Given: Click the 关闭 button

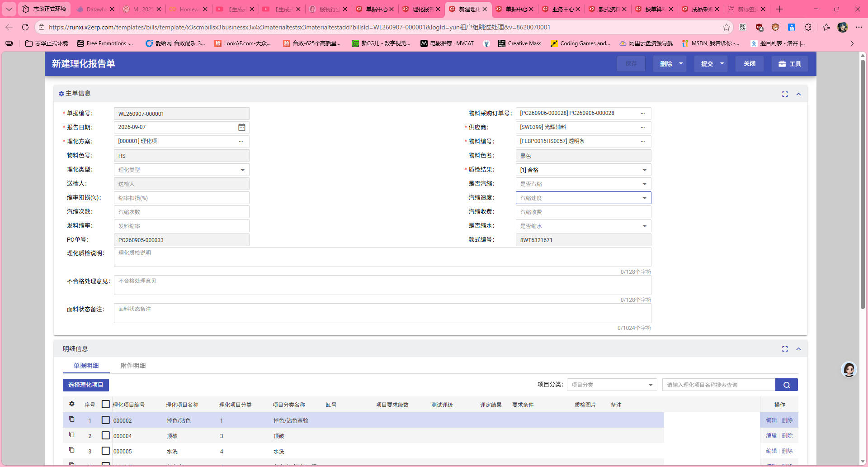Looking at the screenshot, I should coord(749,64).
